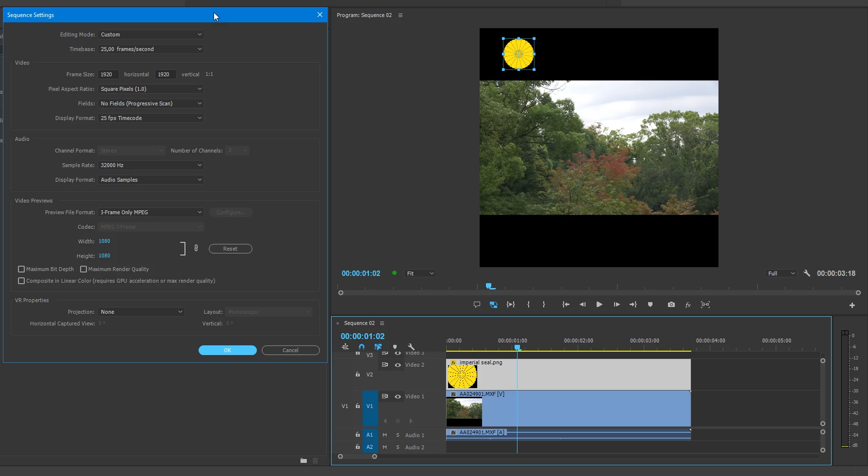This screenshot has width=868, height=476.
Task: Toggle sync lock for Video 2
Action: pos(385,365)
